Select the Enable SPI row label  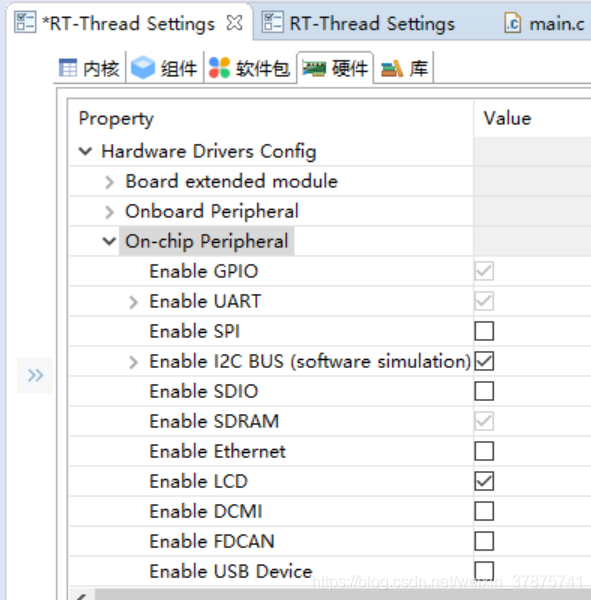pyautogui.click(x=194, y=331)
